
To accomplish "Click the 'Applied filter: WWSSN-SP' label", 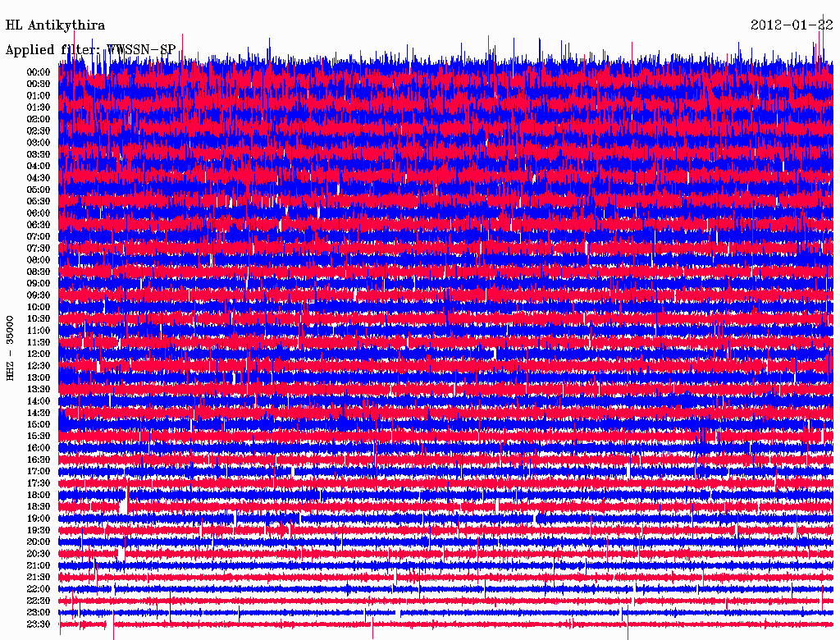I will [90, 50].
